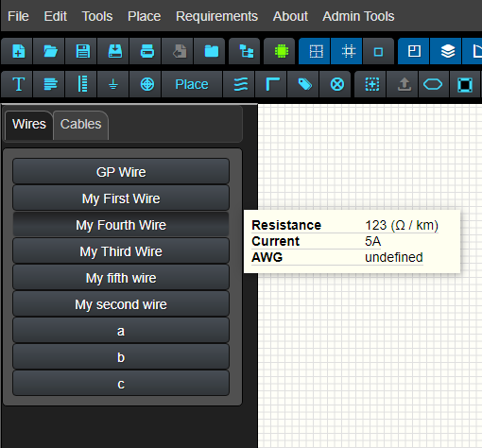This screenshot has width=482, height=448.
Task: Click the square frame with handles icon
Action: [x=464, y=84]
